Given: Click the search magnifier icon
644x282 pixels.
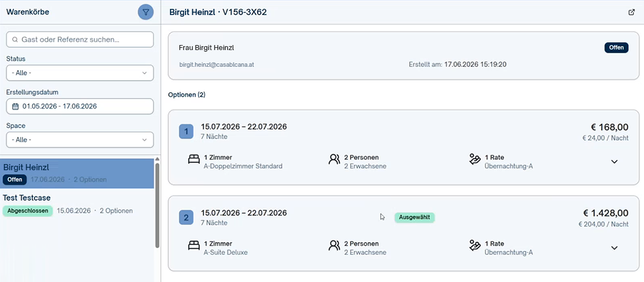Looking at the screenshot, I should 15,40.
